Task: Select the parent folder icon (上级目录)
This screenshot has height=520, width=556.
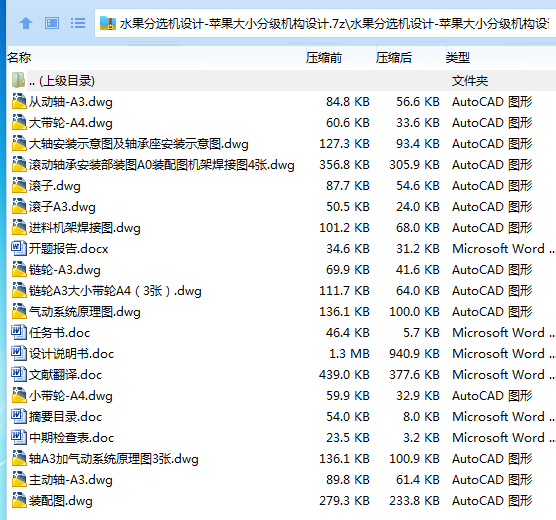Action: click(x=18, y=81)
